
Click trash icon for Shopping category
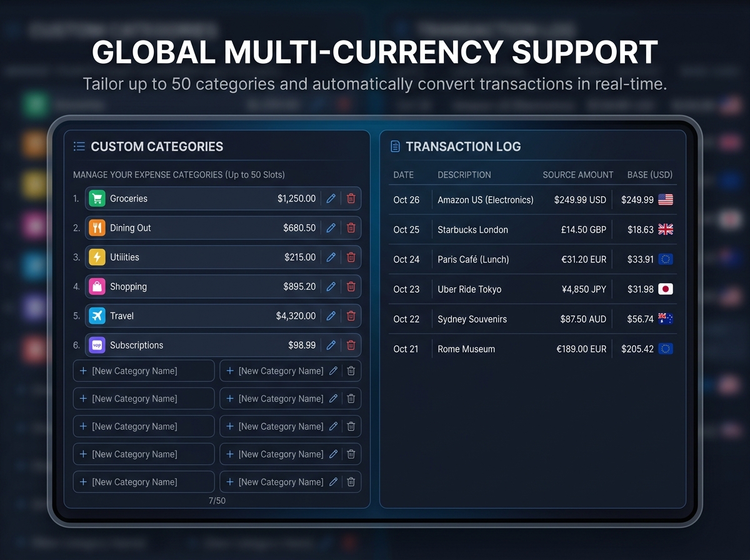tap(351, 287)
